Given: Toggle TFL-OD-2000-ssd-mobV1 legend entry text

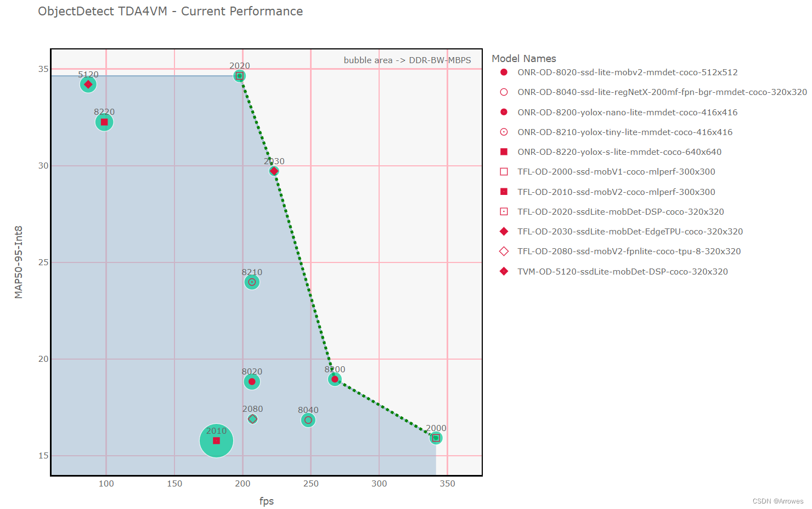Looking at the screenshot, I should [616, 171].
